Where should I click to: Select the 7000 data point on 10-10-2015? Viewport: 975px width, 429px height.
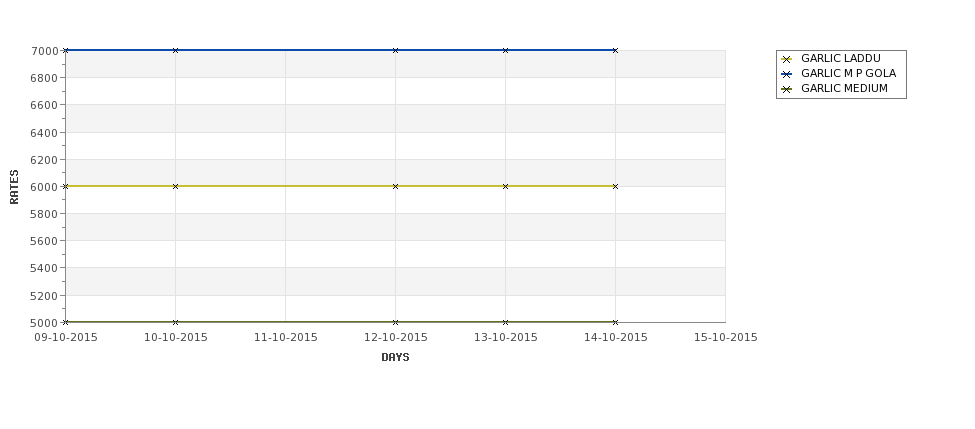[x=175, y=50]
